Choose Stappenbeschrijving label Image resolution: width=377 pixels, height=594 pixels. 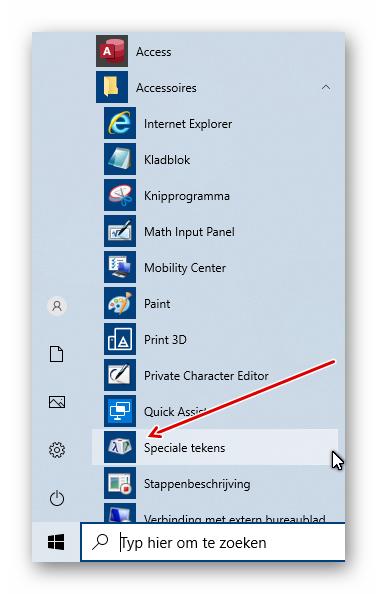197,484
